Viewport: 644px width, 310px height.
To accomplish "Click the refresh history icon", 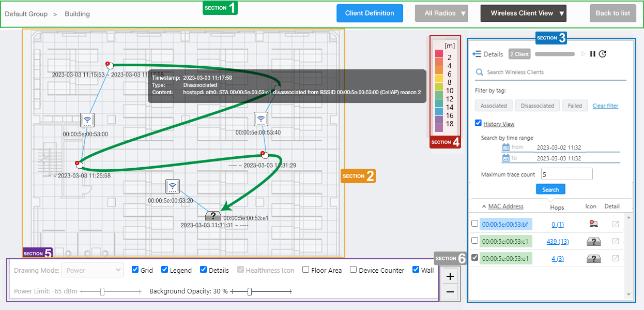I will point(603,54).
